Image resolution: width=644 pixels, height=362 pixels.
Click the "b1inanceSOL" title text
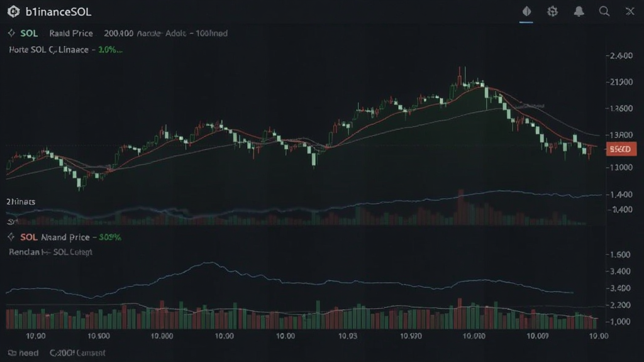(x=58, y=12)
